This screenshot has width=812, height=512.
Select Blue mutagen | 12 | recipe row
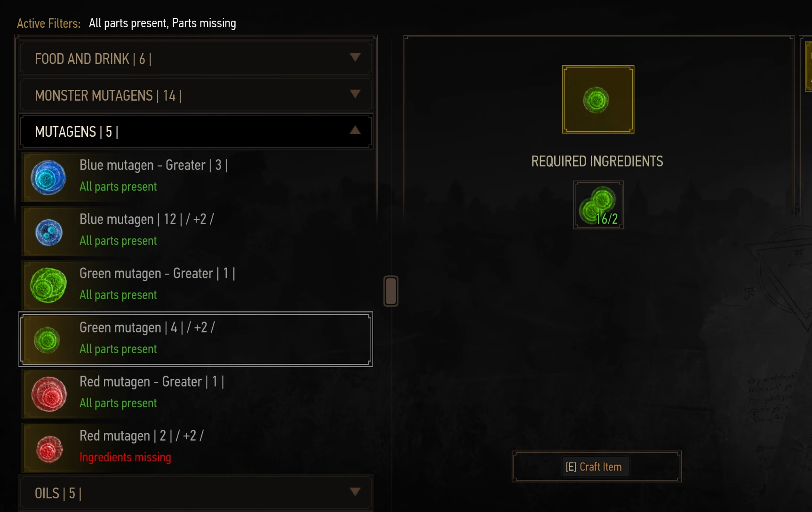(196, 231)
